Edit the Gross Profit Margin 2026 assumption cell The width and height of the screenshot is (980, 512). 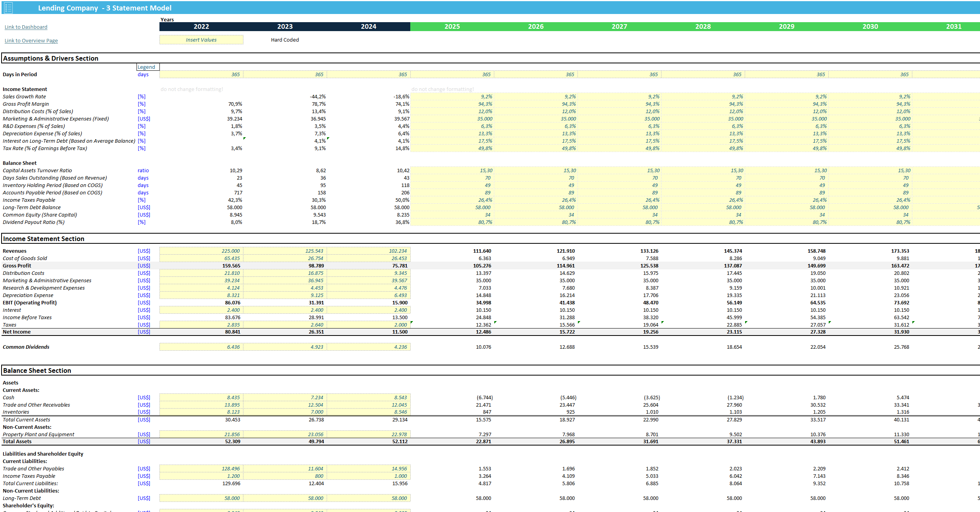(535, 104)
